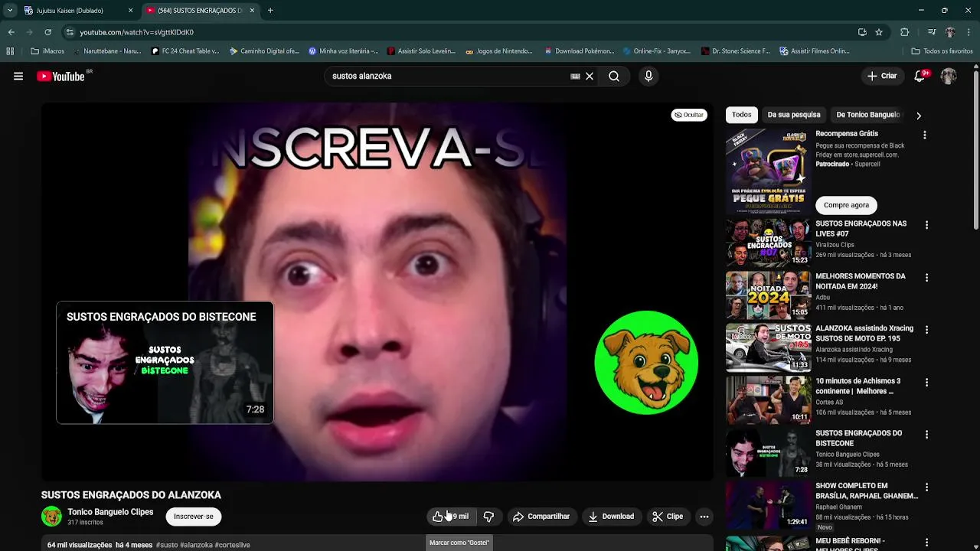
Task: Create a clip with the Clipe button
Action: (668, 517)
